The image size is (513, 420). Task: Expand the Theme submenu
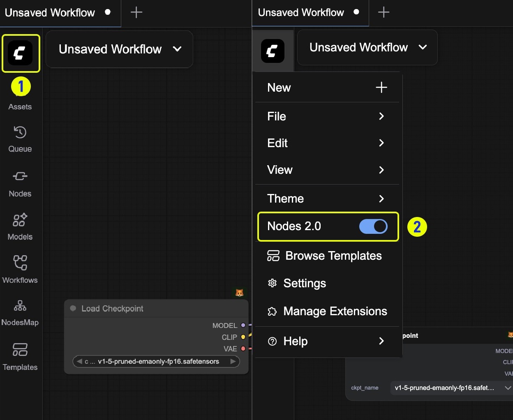tap(327, 198)
